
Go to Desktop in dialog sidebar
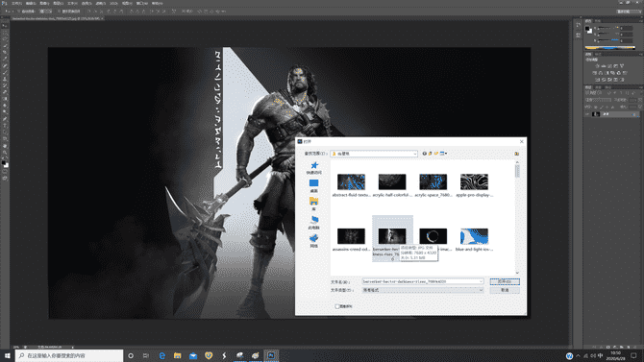coord(314,186)
